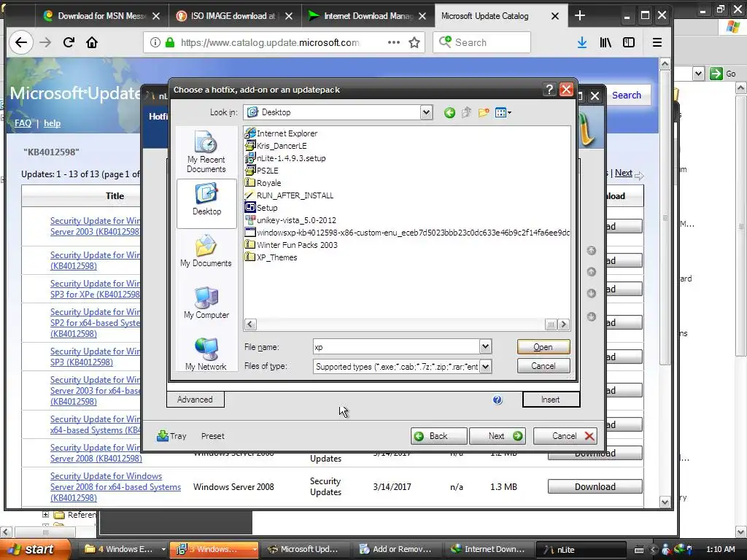Select My Network in places bar
Screen dimensions: 747x560
(x=206, y=354)
